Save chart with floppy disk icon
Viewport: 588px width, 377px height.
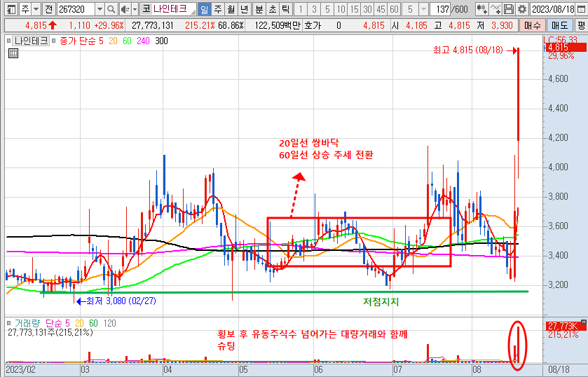click(508, 9)
